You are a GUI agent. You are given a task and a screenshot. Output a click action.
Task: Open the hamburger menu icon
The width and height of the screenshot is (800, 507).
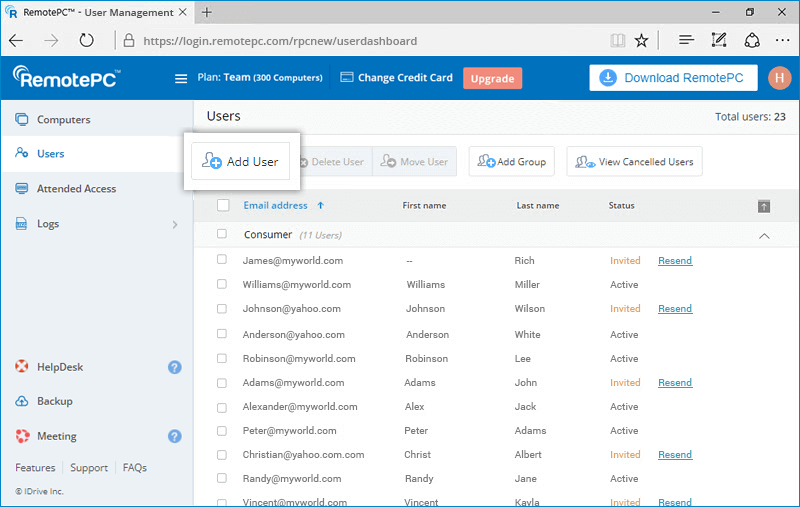tap(181, 79)
